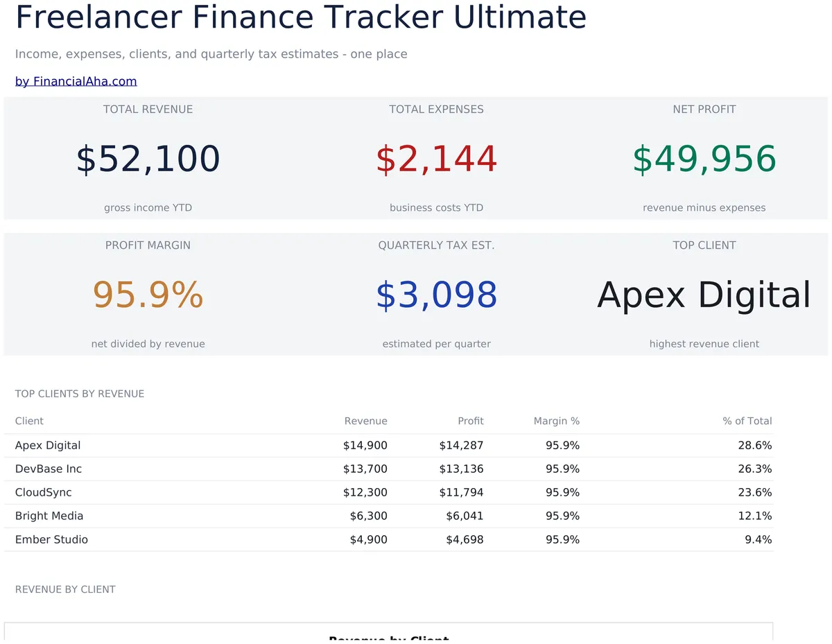Click the $11,794 profit cell
The image size is (832, 644).
[462, 493]
